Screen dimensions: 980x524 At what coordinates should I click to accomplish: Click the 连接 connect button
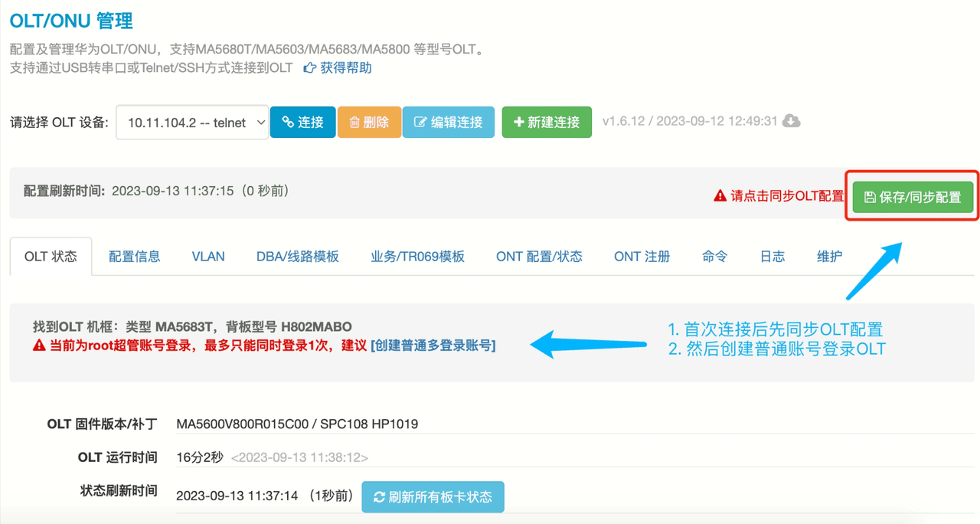(302, 122)
